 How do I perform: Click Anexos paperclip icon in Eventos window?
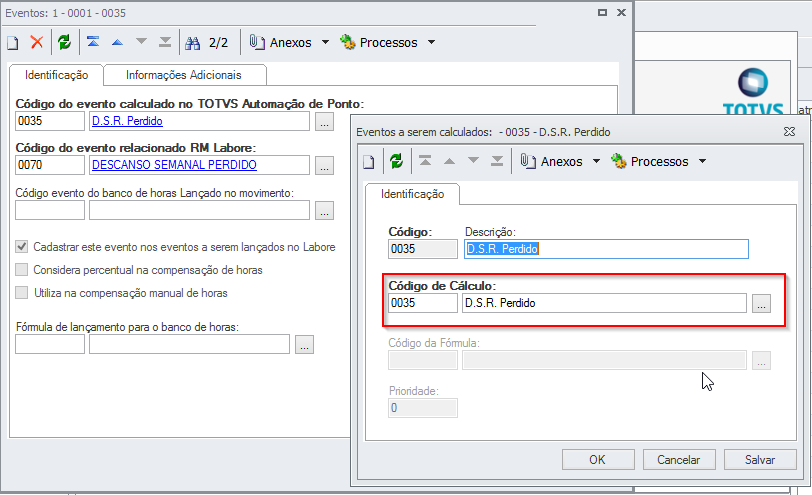click(257, 42)
